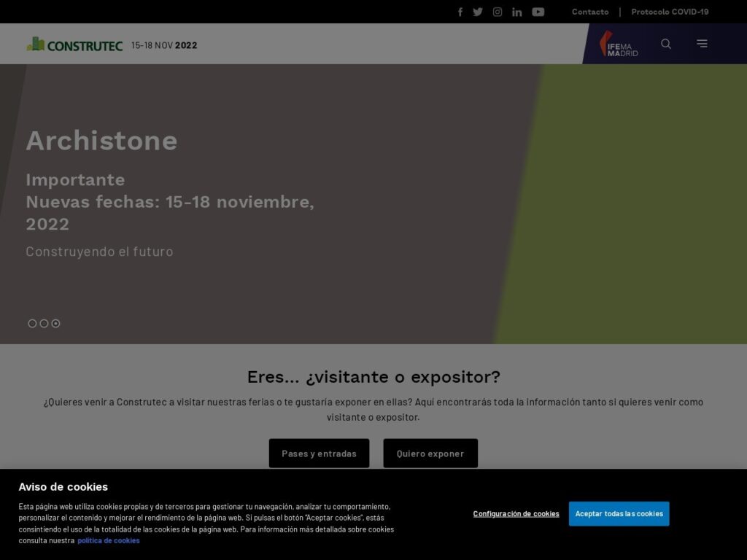This screenshot has height=560, width=747.
Task: Click the IFEMA Madrid logo
Action: [x=619, y=44]
